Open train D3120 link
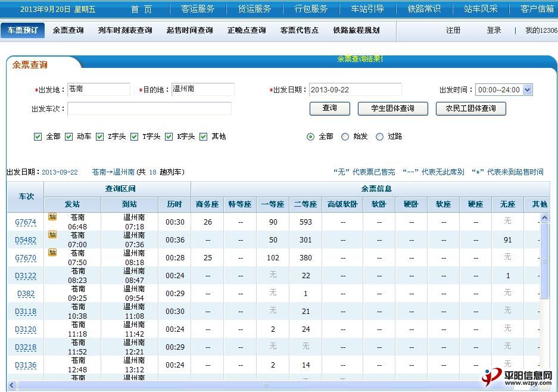Image resolution: width=558 pixels, height=392 pixels. pyautogui.click(x=26, y=329)
